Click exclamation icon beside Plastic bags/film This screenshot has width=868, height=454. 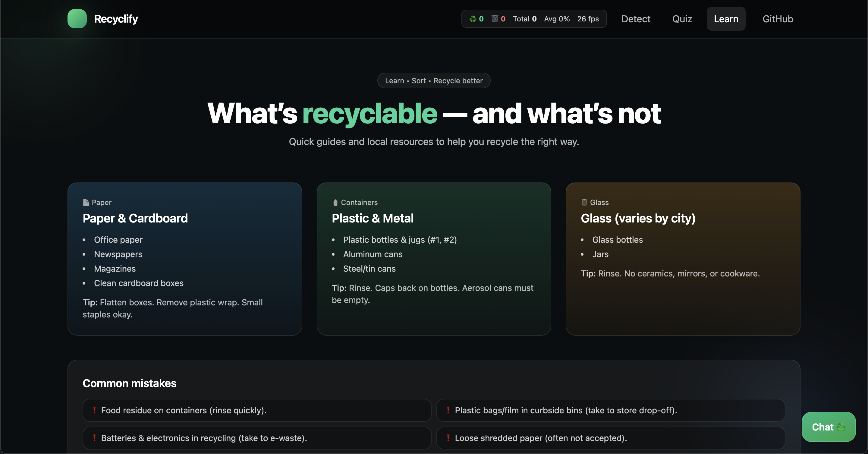tap(448, 410)
